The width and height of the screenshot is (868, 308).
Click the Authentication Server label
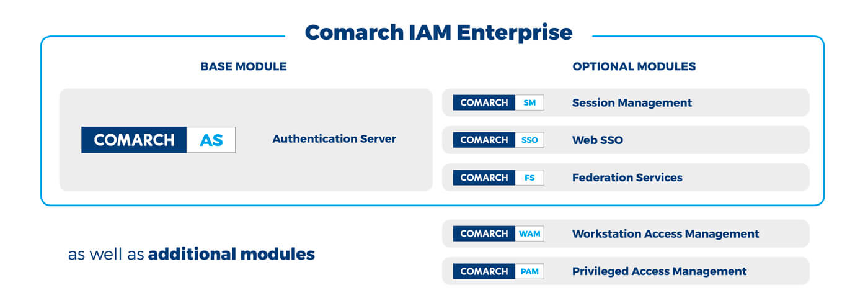pos(334,139)
